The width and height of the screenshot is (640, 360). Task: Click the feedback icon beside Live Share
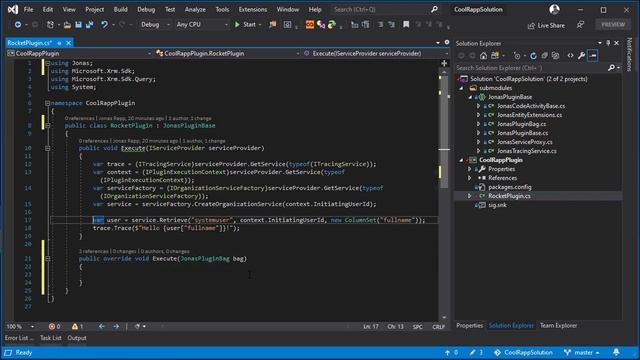(580, 25)
